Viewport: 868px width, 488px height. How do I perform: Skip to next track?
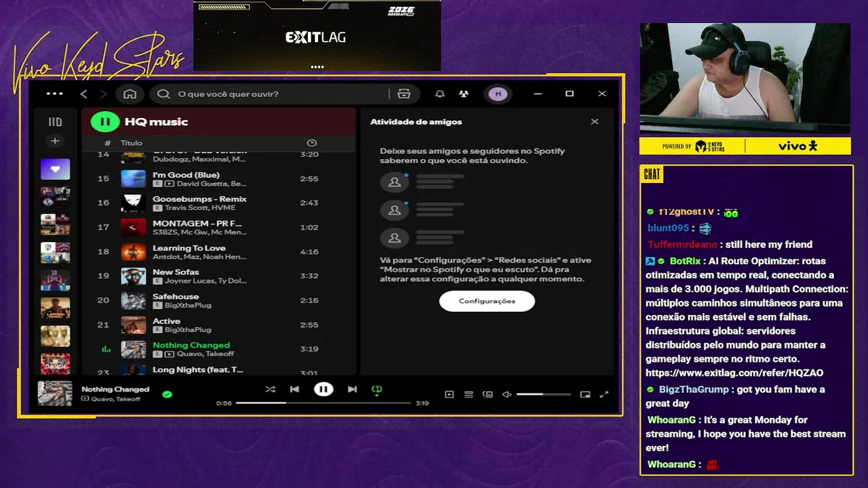click(352, 390)
